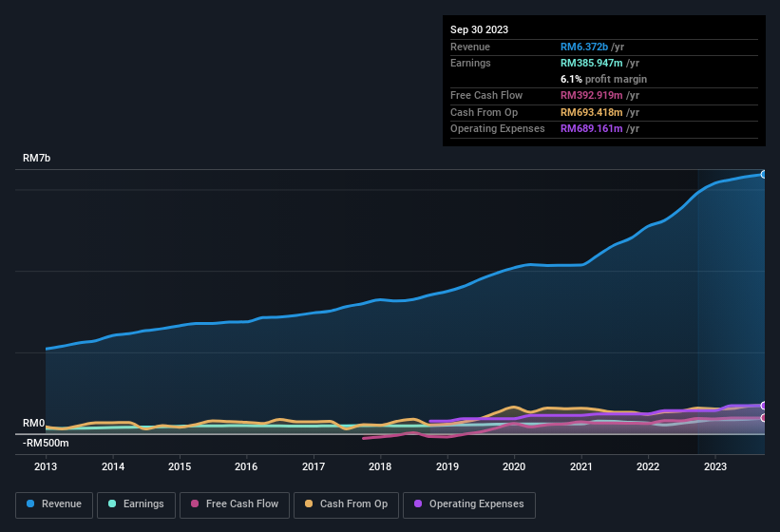Viewport: 780px width, 532px height.
Task: Click the purple Operating Expenses endpoint marker
Action: pyautogui.click(x=764, y=406)
